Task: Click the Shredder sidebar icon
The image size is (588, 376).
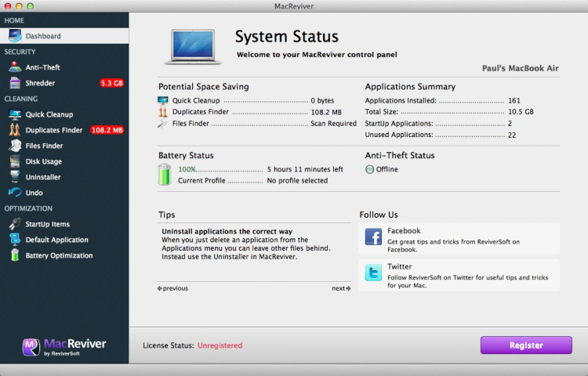Action: [15, 83]
